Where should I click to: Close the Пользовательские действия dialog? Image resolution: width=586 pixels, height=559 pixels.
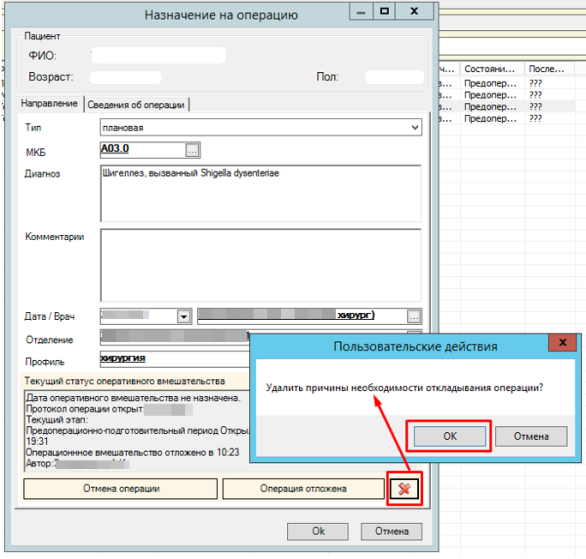click(562, 342)
